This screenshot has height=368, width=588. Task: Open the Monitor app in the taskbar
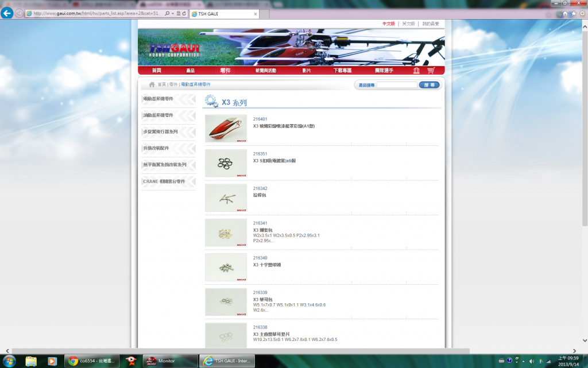point(170,361)
